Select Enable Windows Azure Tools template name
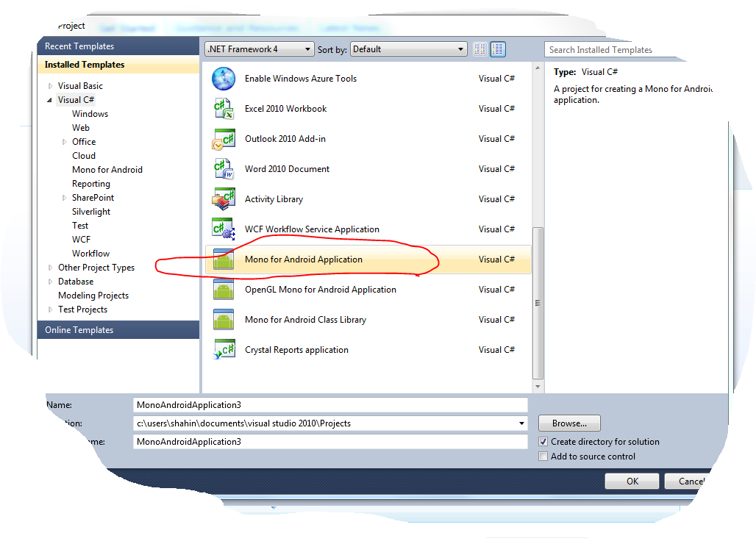The width and height of the screenshot is (756, 544). [x=300, y=79]
